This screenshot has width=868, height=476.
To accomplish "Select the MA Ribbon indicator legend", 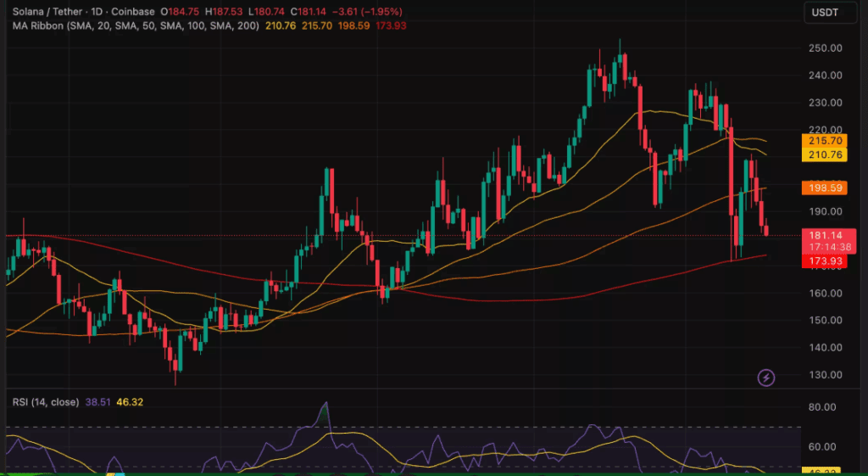I will [136, 25].
